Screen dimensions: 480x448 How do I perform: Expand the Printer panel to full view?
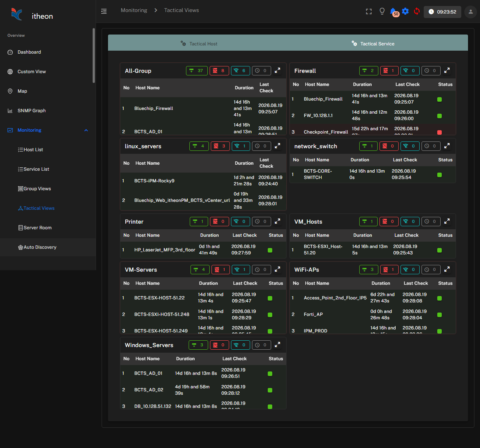[277, 221]
